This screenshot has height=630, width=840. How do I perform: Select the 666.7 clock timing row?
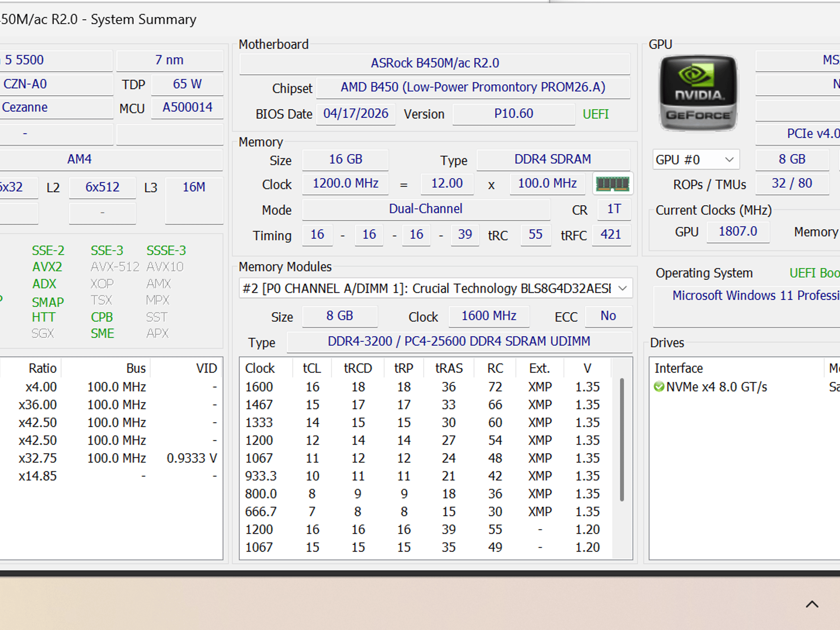coord(427,512)
